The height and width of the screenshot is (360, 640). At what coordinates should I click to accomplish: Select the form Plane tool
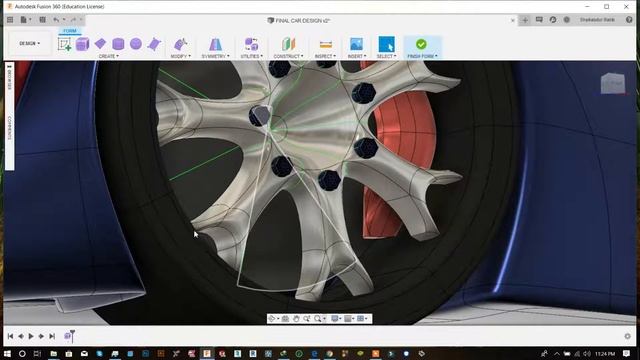point(100,44)
